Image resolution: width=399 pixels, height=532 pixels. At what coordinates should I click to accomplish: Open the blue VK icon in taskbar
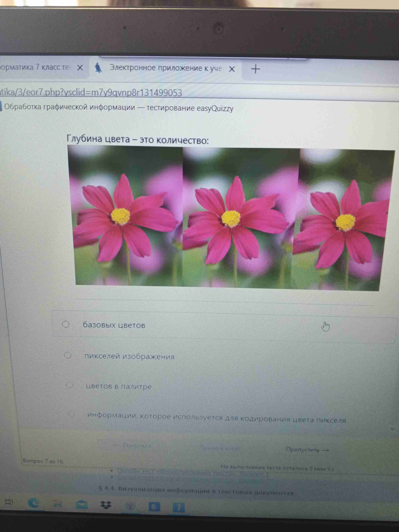point(154,507)
